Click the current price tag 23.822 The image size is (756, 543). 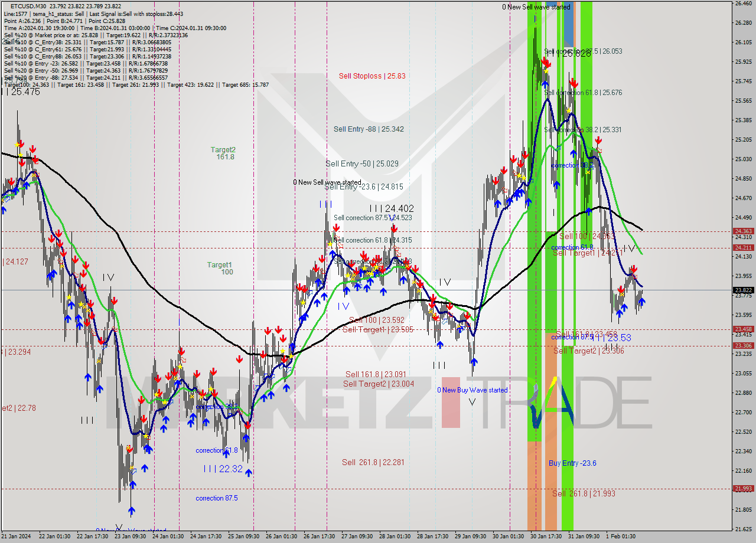[743, 290]
